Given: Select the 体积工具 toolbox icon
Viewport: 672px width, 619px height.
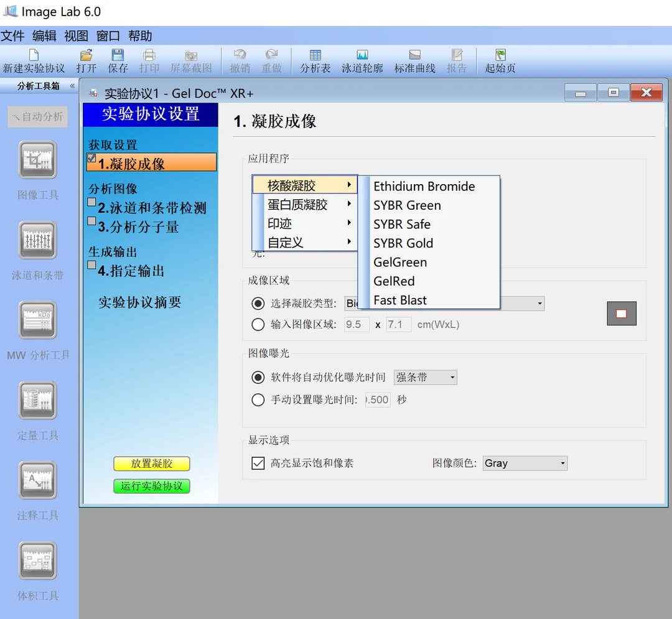Looking at the screenshot, I should (38, 561).
